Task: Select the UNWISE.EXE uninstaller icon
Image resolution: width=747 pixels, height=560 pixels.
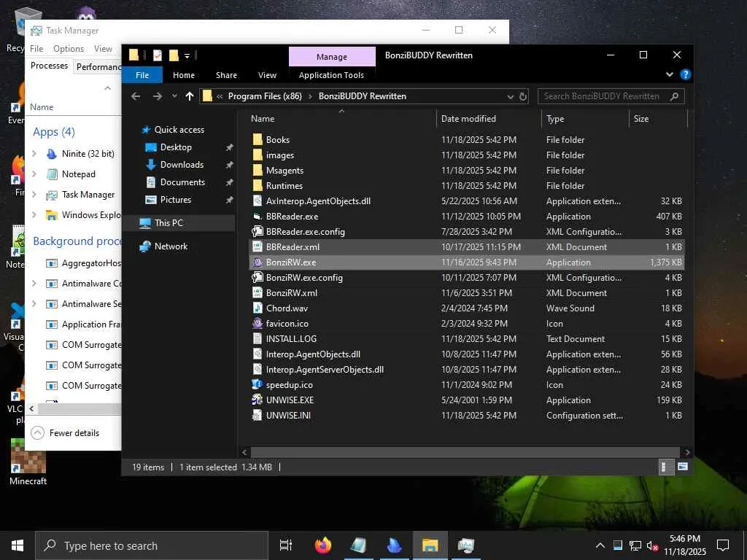Action: click(258, 400)
